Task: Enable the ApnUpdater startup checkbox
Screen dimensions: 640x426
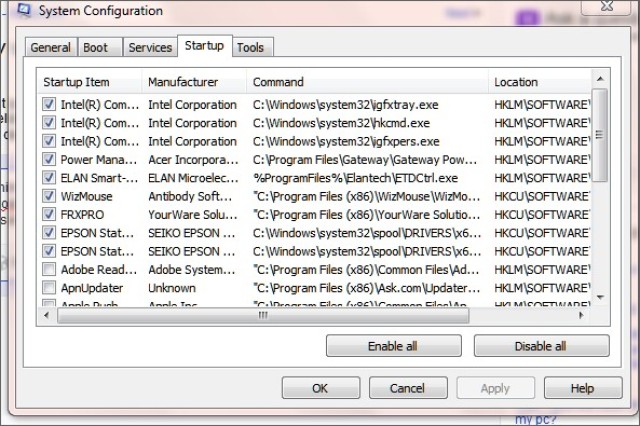Action: pos(49,288)
